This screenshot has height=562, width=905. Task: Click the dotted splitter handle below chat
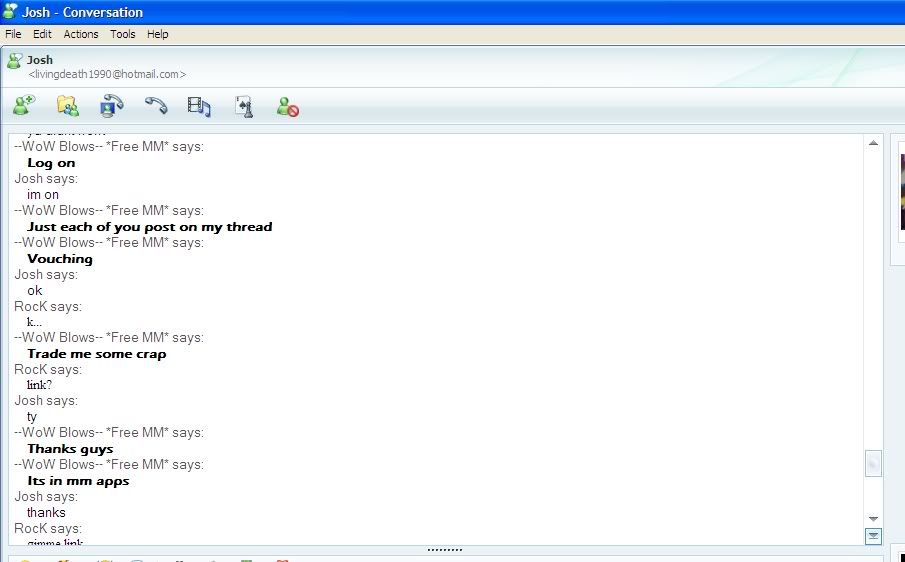pos(444,550)
